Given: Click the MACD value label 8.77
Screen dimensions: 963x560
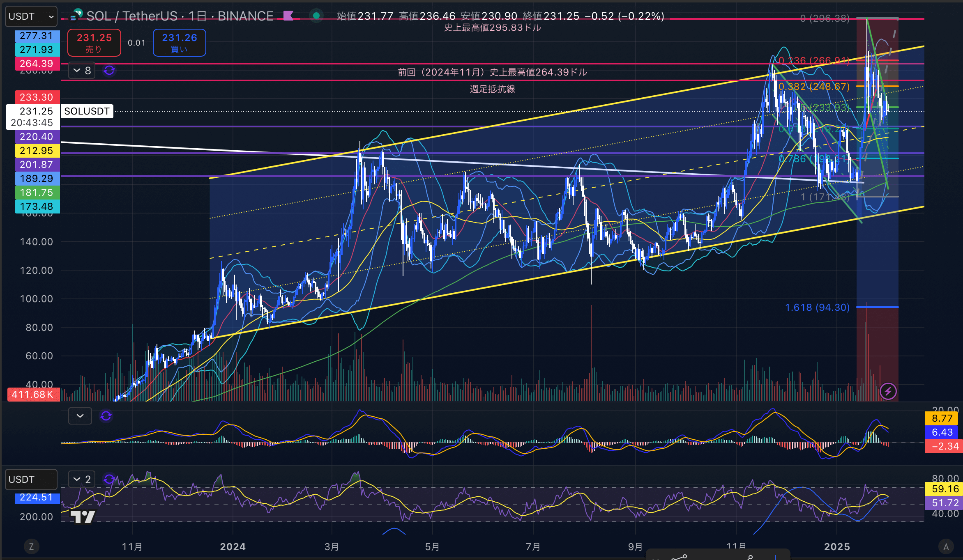Looking at the screenshot, I should (942, 418).
